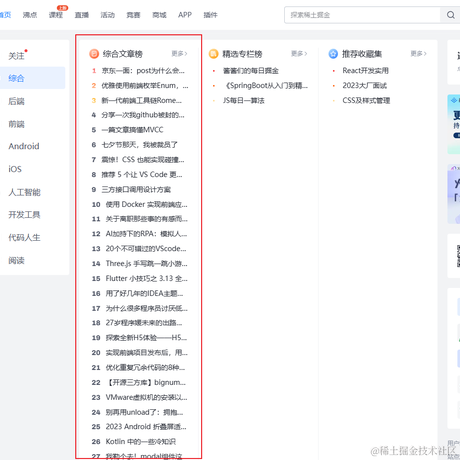The width and height of the screenshot is (460, 460).
Task: Open article 2 优雅使用前端枚举Enum
Action: [x=145, y=86]
